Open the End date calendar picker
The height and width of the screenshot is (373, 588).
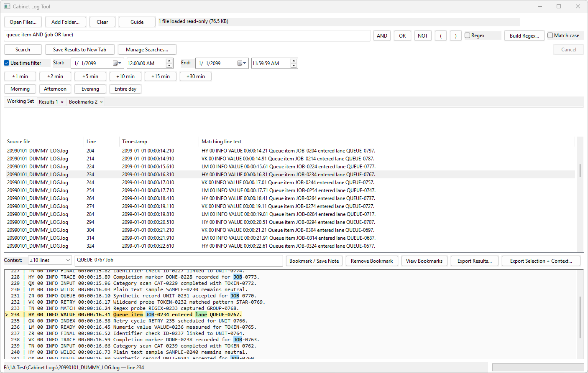pyautogui.click(x=242, y=63)
